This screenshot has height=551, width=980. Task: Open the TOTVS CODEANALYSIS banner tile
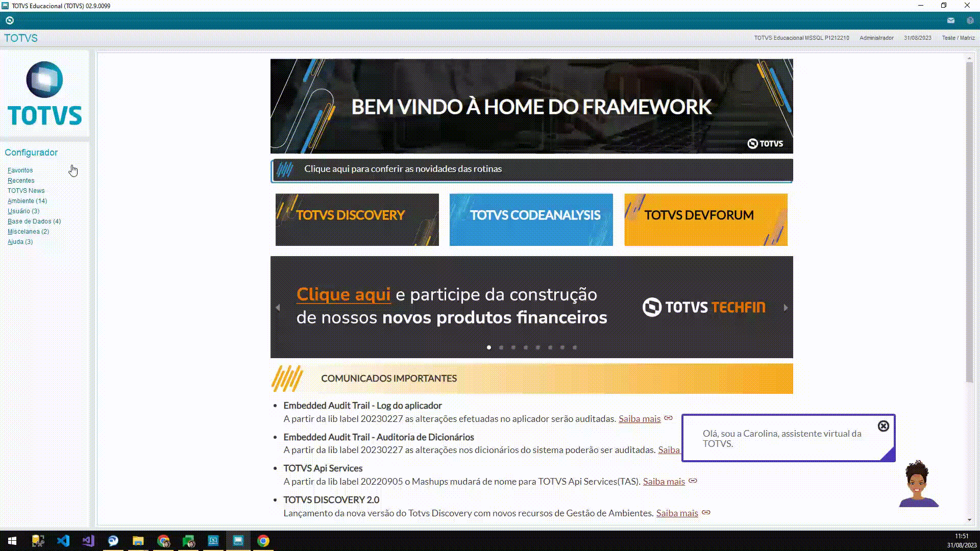click(531, 220)
